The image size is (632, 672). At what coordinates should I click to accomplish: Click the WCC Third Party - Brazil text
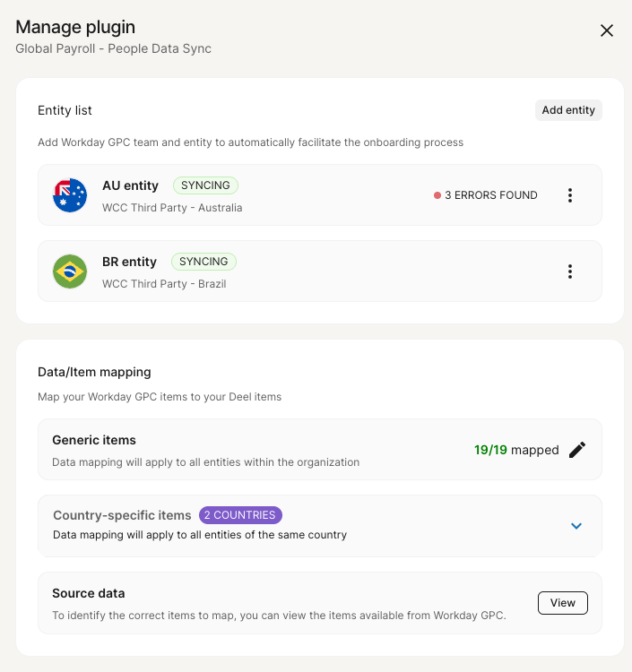tap(164, 284)
